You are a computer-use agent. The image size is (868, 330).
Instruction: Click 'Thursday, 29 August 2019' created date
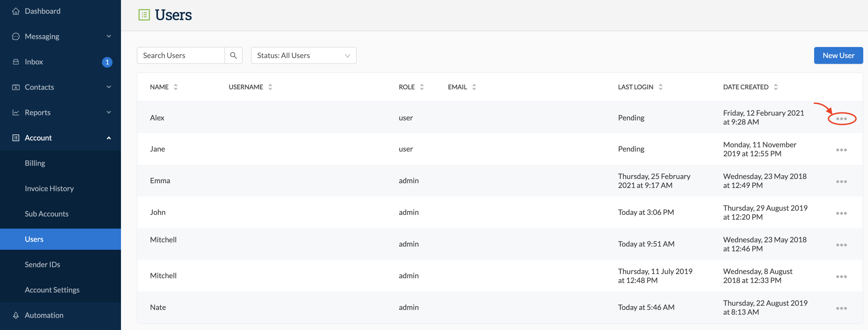(765, 208)
